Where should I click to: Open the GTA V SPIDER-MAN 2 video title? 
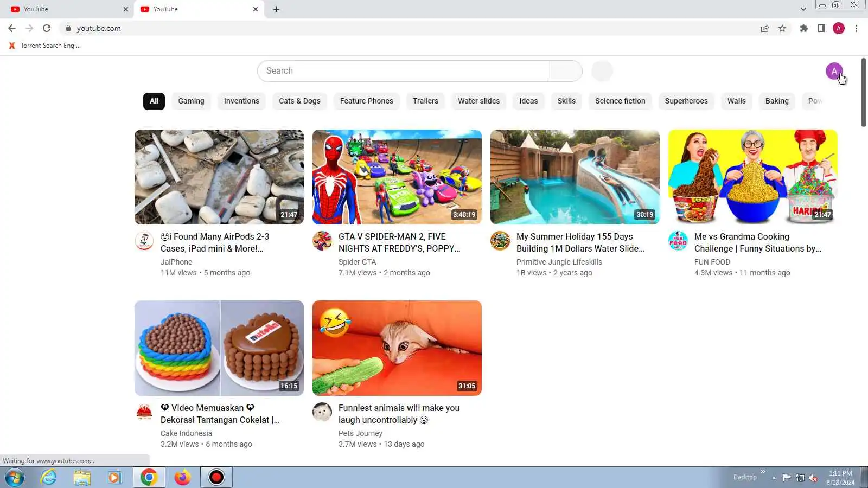399,242
